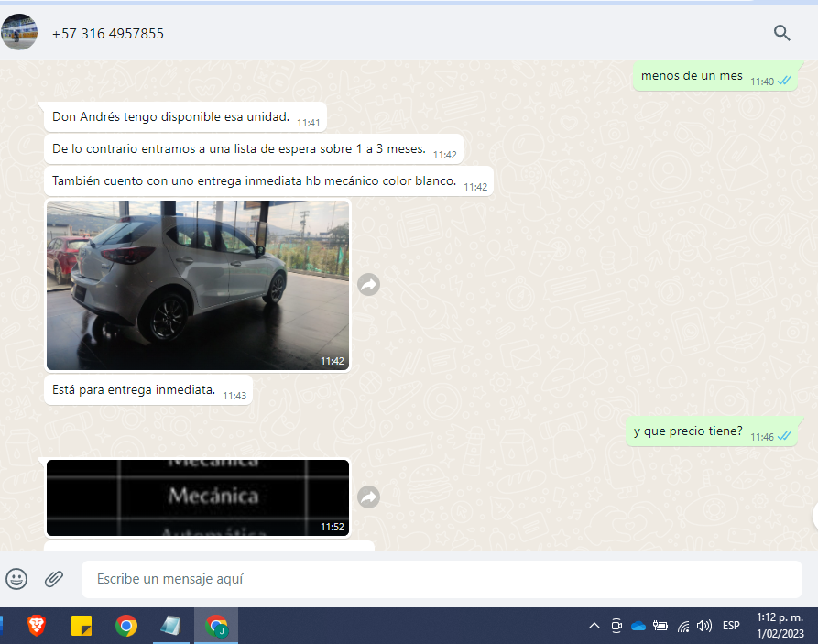
Task: Click contact number +57 316 4957855
Action: pos(108,33)
